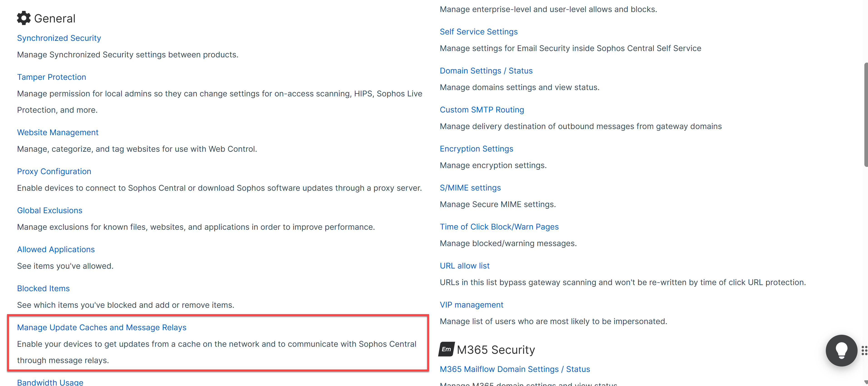Open Synchronized Security settings

(59, 38)
